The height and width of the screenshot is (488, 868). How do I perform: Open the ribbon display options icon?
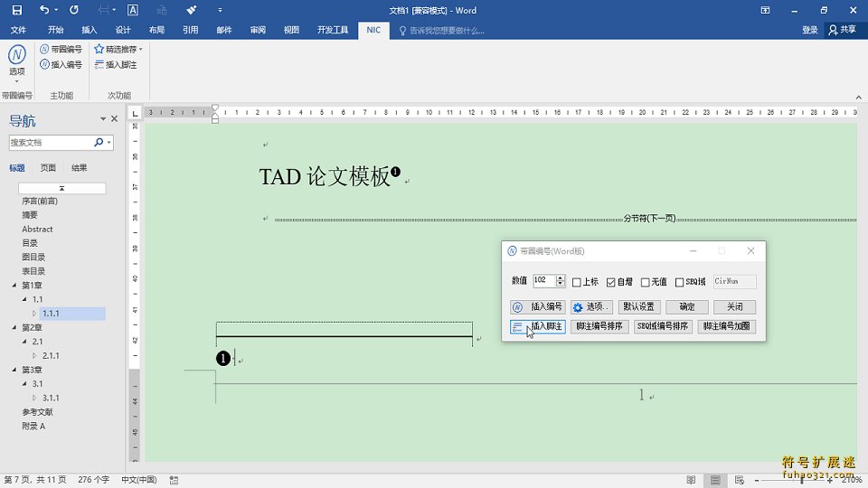(765, 10)
